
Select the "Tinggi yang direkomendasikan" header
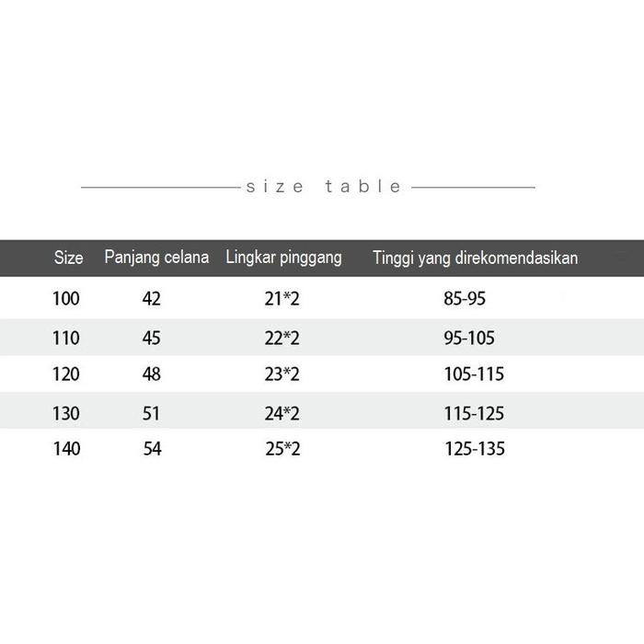point(475,258)
